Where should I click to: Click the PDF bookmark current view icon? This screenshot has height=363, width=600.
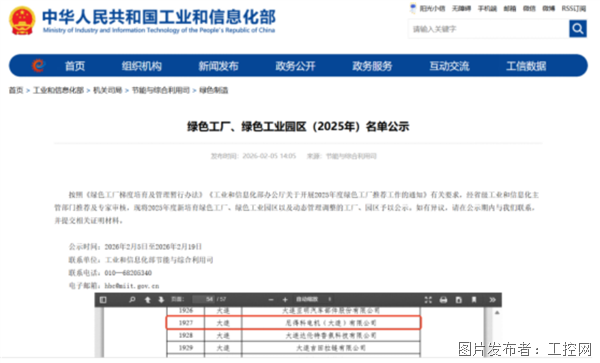474,300
